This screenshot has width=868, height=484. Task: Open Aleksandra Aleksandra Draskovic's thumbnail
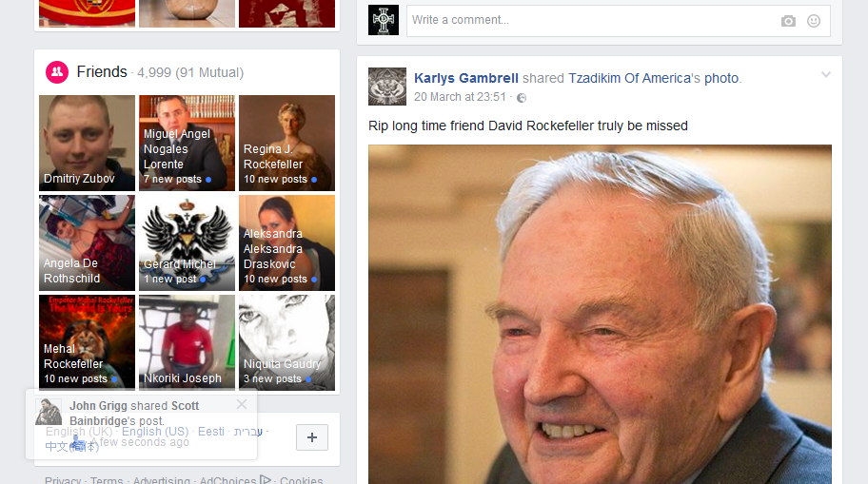coord(286,242)
